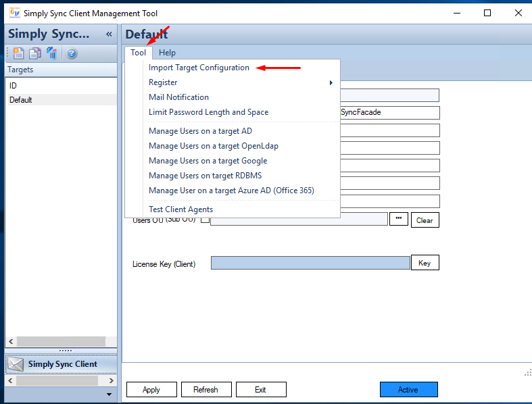The image size is (532, 404).
Task: Toggle the Users OU Sub OU checkbox
Action: [205, 220]
